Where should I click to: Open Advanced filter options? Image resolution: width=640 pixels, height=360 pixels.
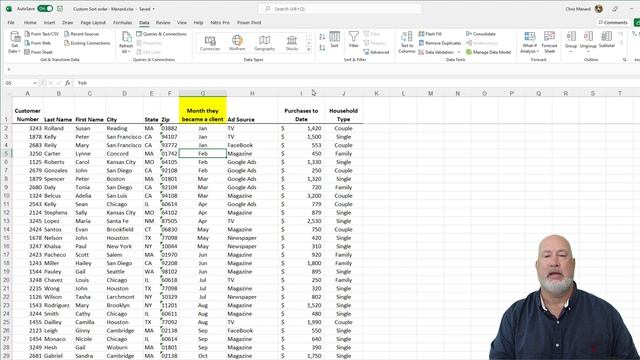(x=376, y=52)
